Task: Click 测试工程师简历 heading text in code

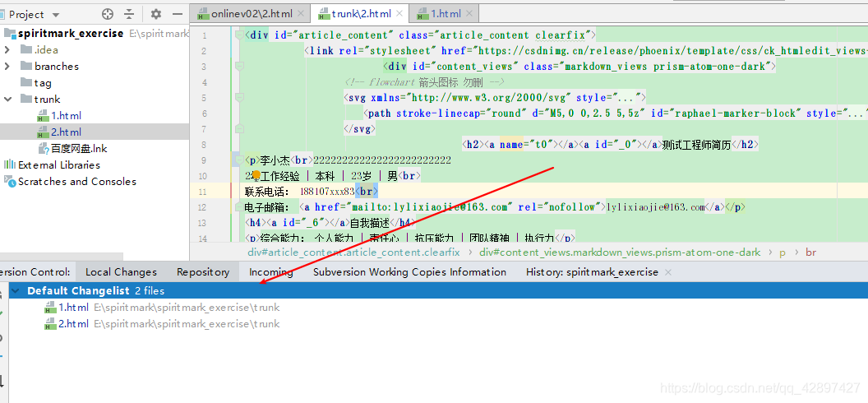Action: (697, 145)
